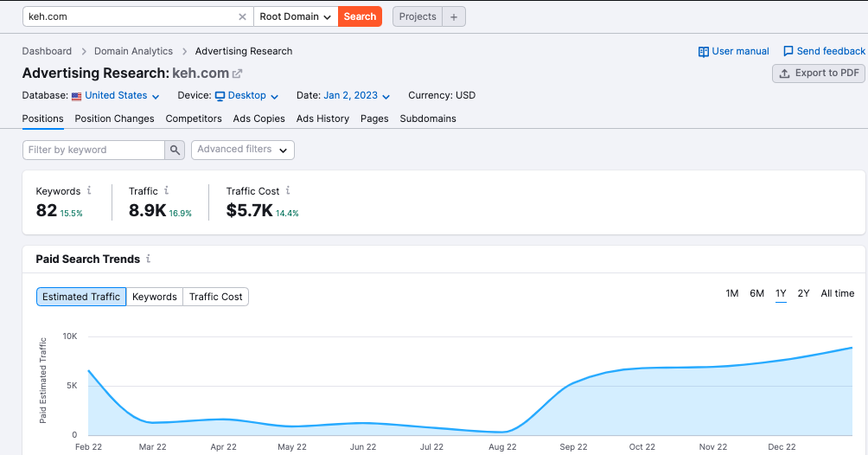Click the 82 keywords value
868x455 pixels.
click(x=47, y=210)
